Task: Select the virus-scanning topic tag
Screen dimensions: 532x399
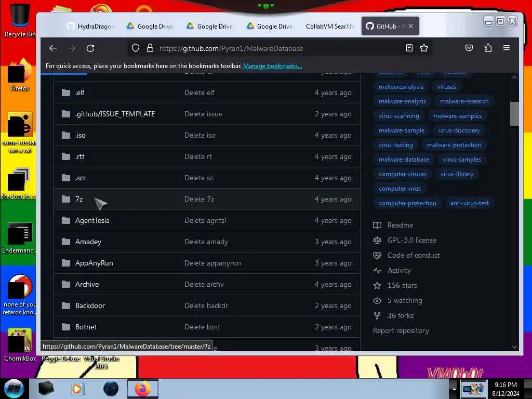Action: click(398, 116)
